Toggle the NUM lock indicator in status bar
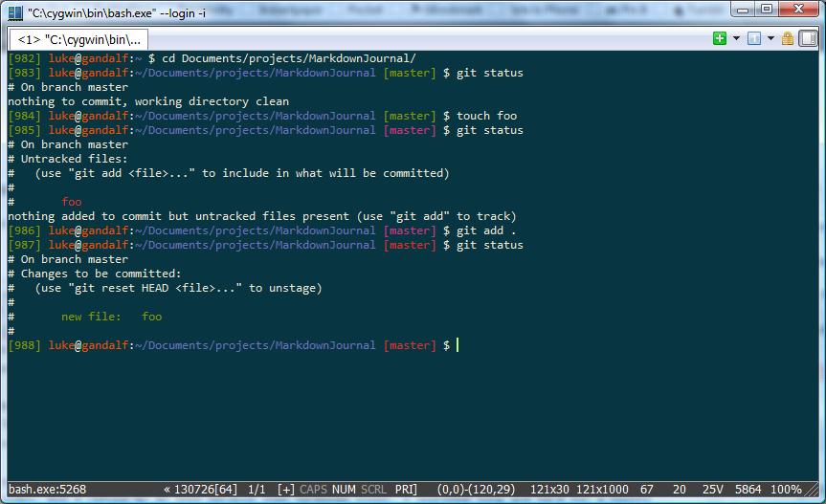The width and height of the screenshot is (826, 504). click(343, 490)
